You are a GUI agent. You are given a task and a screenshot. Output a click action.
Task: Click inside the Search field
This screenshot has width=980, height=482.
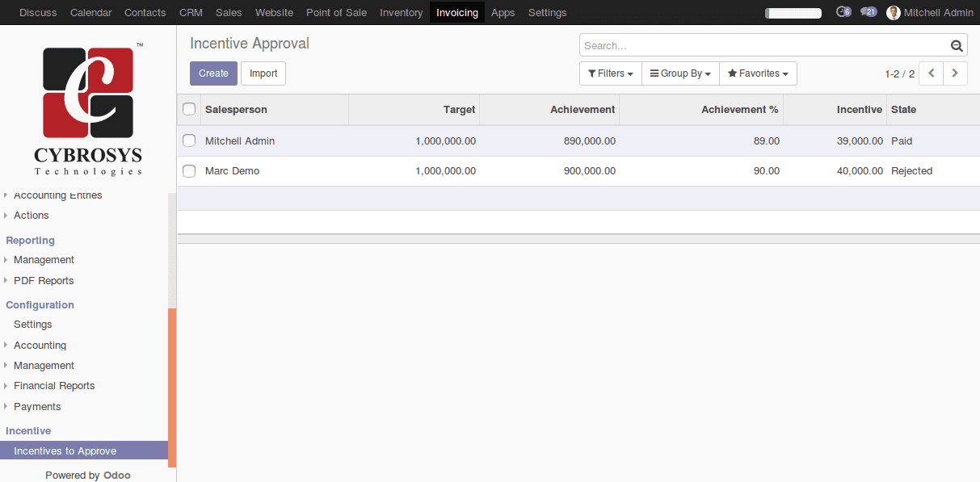click(x=764, y=45)
